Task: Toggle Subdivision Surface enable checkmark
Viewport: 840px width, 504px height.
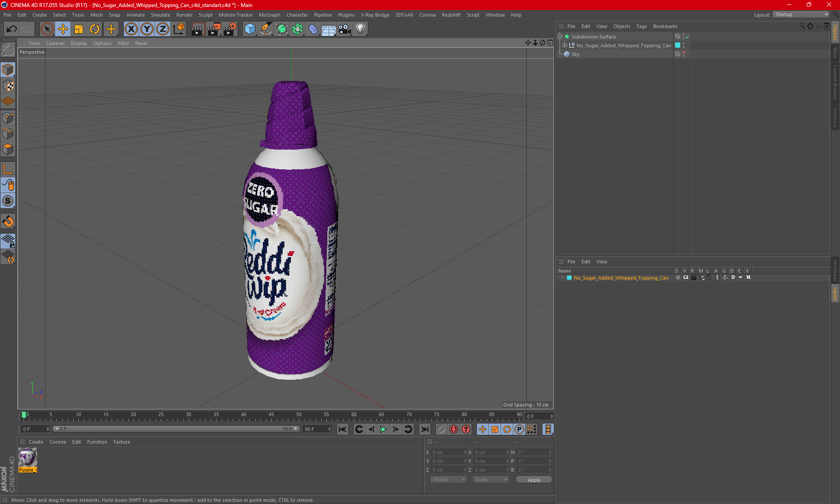Action: coord(687,37)
